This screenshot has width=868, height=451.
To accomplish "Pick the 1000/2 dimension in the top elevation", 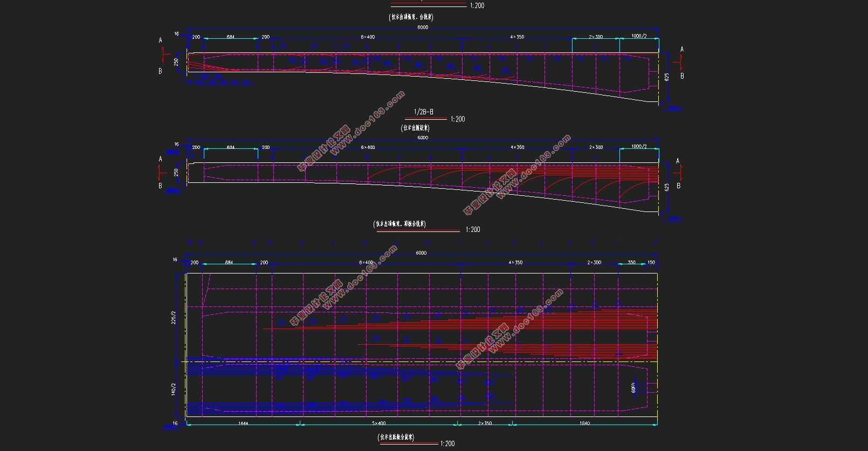I will [639, 36].
